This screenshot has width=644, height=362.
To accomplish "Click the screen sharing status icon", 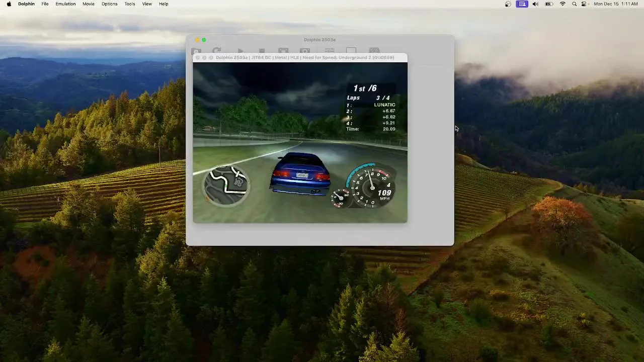I will point(522,4).
